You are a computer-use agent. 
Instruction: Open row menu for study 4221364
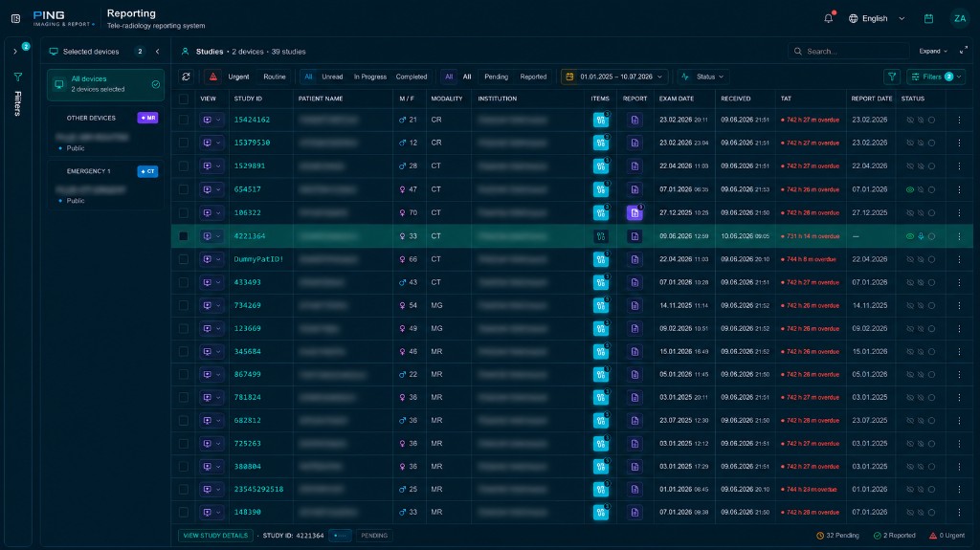959,236
